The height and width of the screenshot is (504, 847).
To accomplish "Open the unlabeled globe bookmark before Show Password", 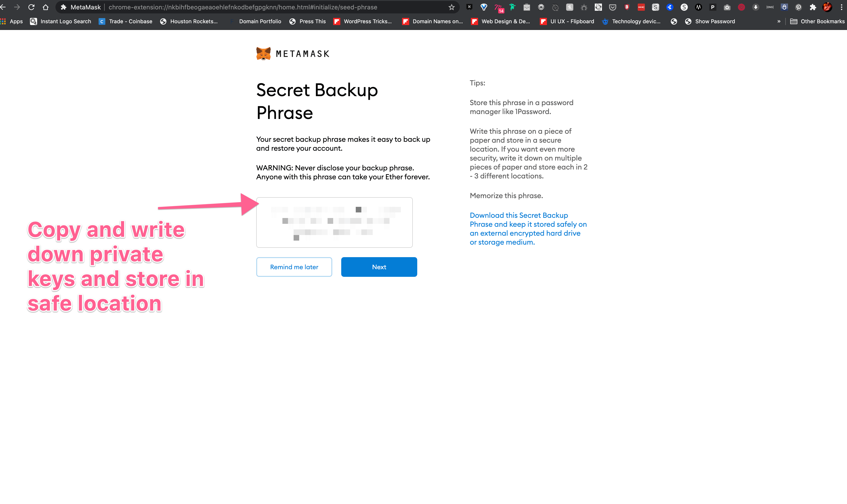I will [674, 21].
